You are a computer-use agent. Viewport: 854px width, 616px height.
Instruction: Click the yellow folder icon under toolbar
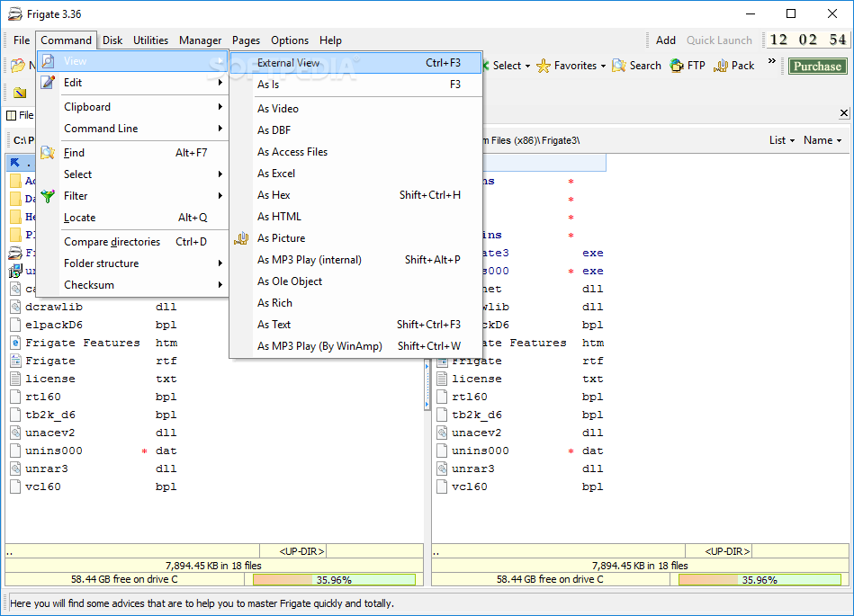[x=20, y=93]
